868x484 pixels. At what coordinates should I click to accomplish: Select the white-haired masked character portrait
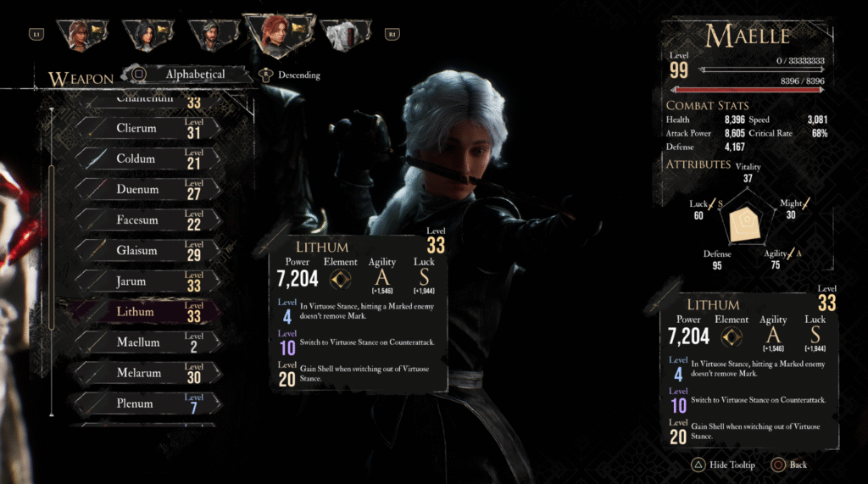coord(346,36)
